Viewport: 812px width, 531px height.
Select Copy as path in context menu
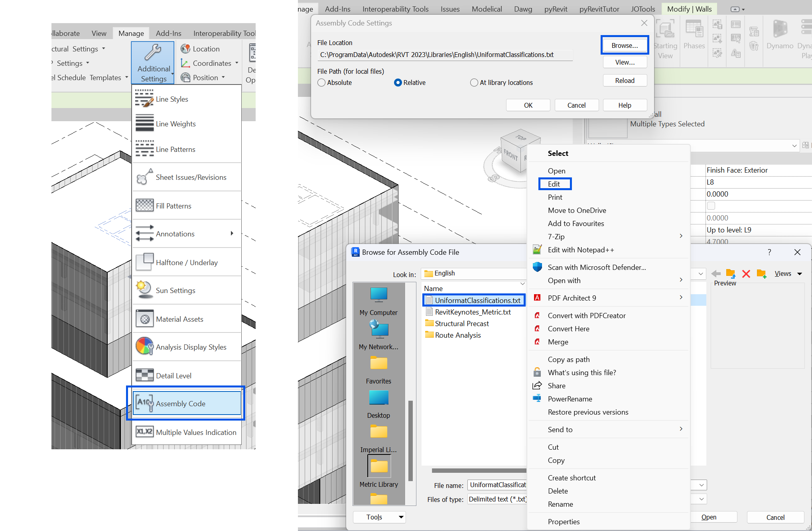point(568,360)
